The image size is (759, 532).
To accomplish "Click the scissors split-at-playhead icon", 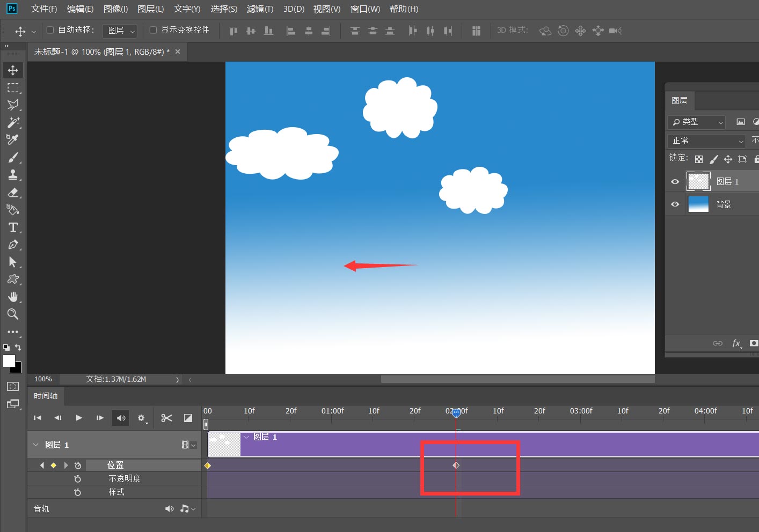I will [x=166, y=418].
